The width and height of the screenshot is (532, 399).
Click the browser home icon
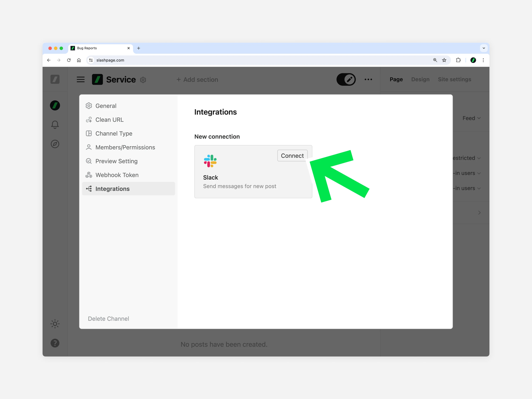pos(79,60)
